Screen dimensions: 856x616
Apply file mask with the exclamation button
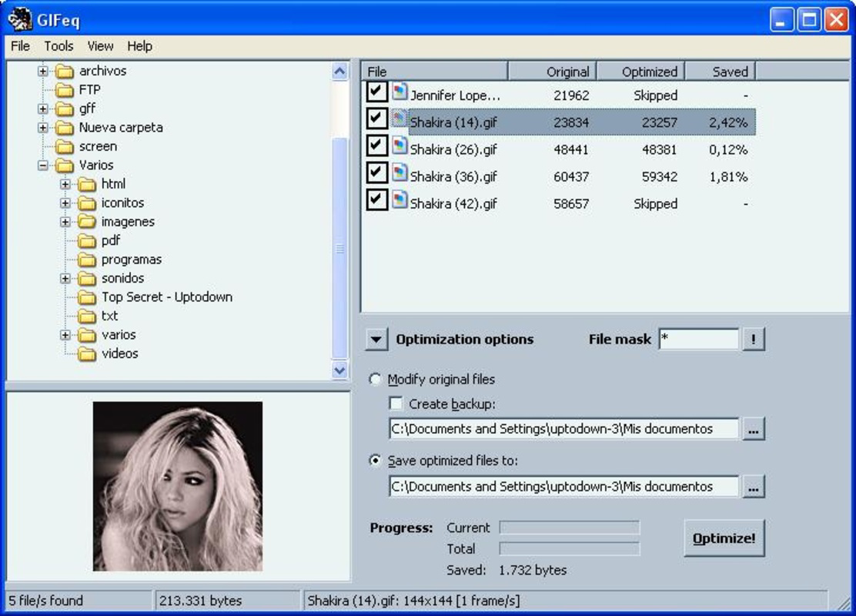click(x=754, y=339)
